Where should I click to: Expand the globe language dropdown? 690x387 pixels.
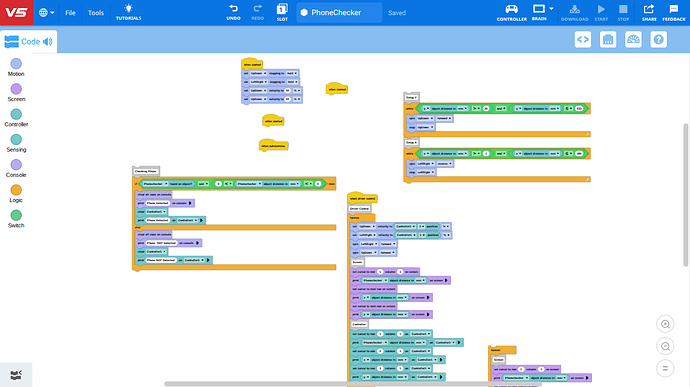pyautogui.click(x=47, y=13)
